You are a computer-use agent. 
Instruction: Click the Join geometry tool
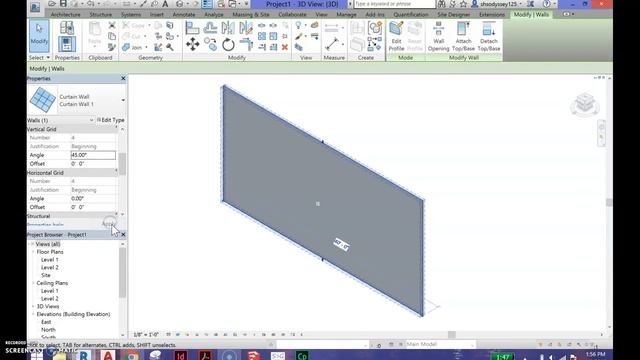click(133, 47)
